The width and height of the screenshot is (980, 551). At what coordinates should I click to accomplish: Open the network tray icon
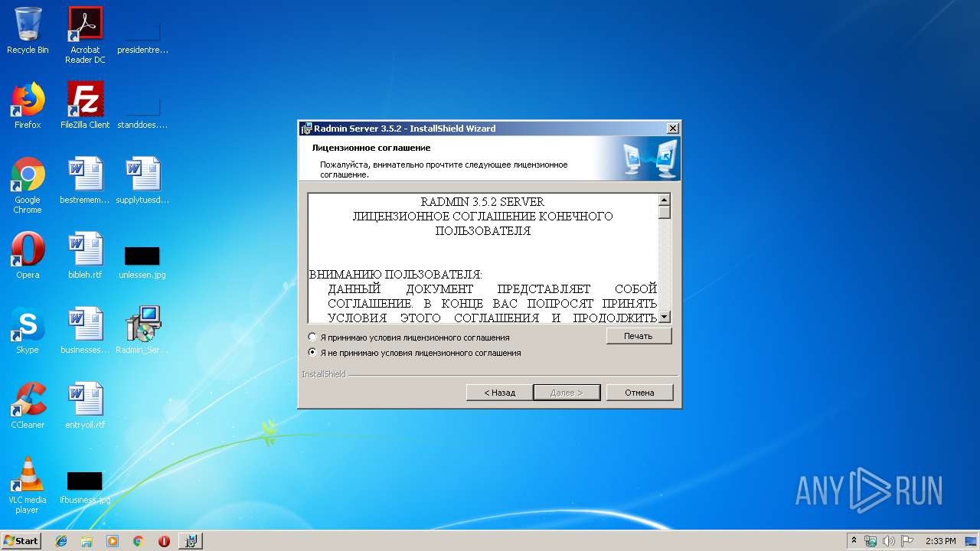point(871,541)
